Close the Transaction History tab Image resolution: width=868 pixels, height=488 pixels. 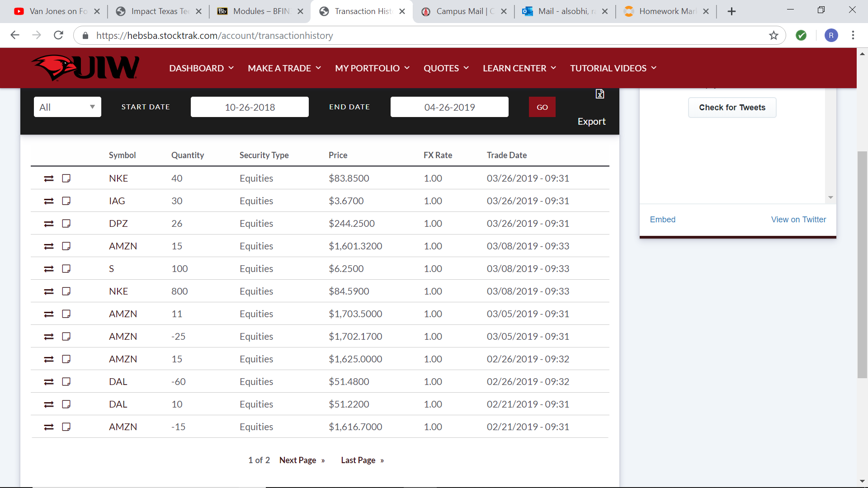402,11
